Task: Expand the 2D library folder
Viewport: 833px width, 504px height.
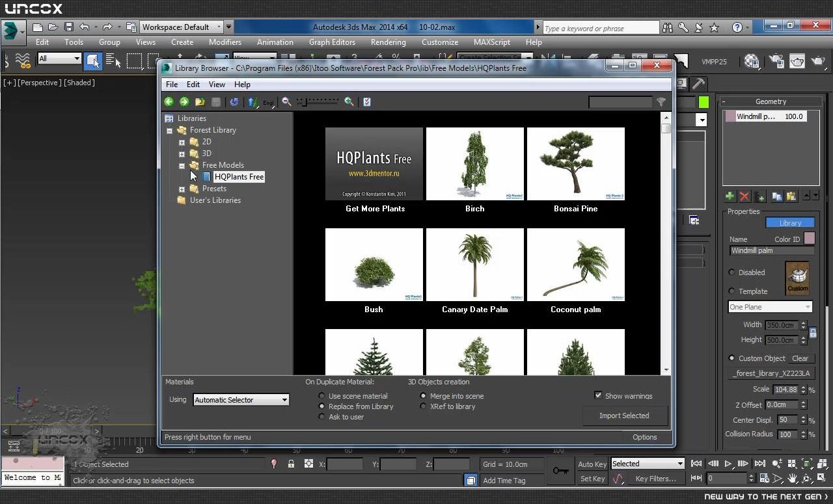Action: (182, 142)
